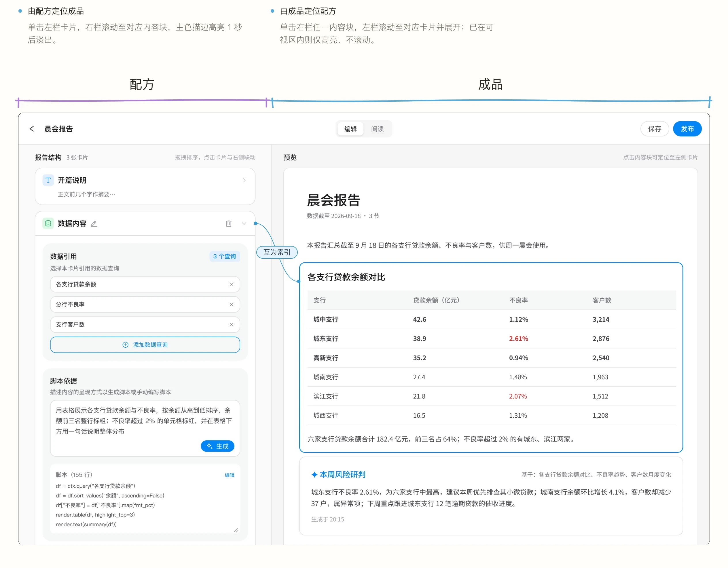Viewport: 728px width, 568px height.
Task: Publish the report with 发布
Action: pos(687,129)
